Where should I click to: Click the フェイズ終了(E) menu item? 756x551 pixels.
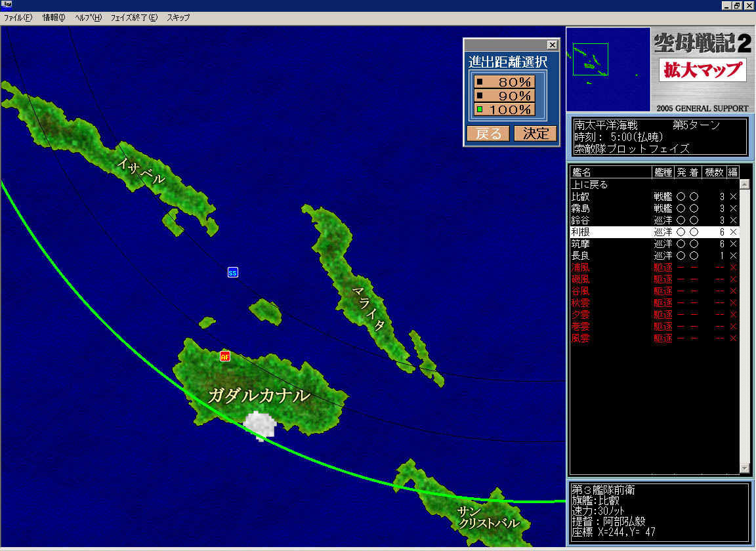point(134,18)
